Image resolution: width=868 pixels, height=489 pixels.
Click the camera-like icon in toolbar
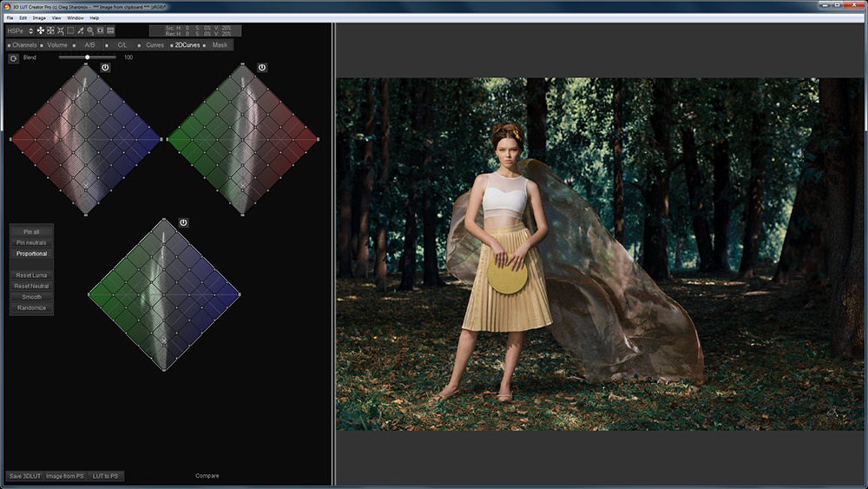click(x=100, y=30)
